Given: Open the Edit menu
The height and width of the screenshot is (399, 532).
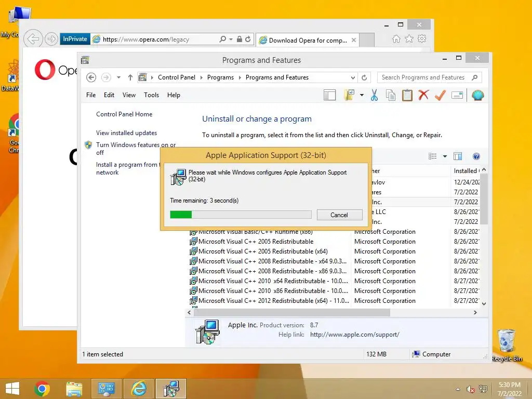Looking at the screenshot, I should click(109, 95).
